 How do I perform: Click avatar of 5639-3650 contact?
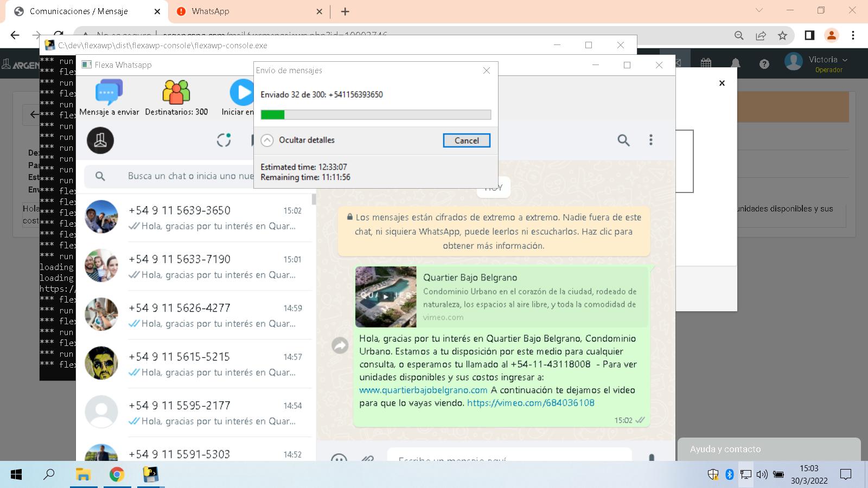tap(101, 217)
